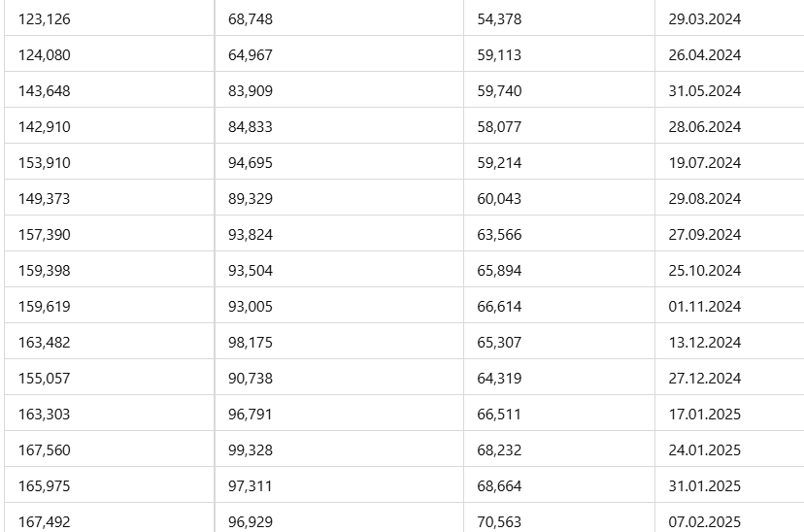Image resolution: width=804 pixels, height=532 pixels.
Task: Select the date 13.12.2024
Action: tap(704, 342)
